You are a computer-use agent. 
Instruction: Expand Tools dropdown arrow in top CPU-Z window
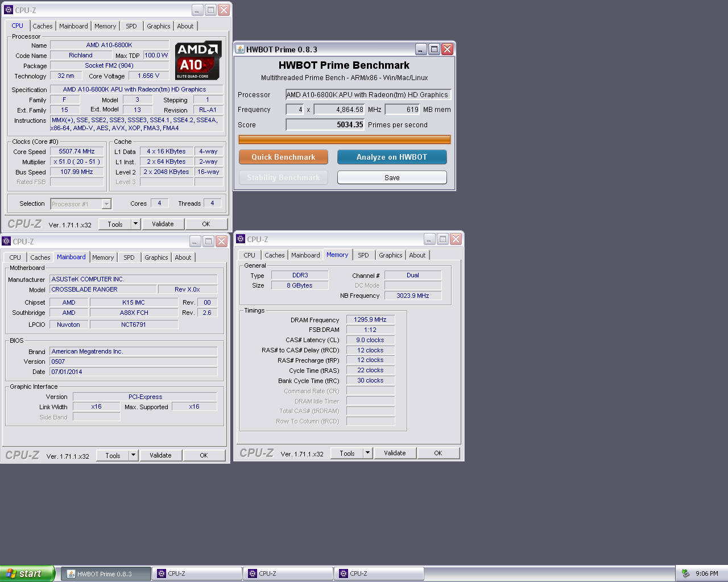pos(135,224)
